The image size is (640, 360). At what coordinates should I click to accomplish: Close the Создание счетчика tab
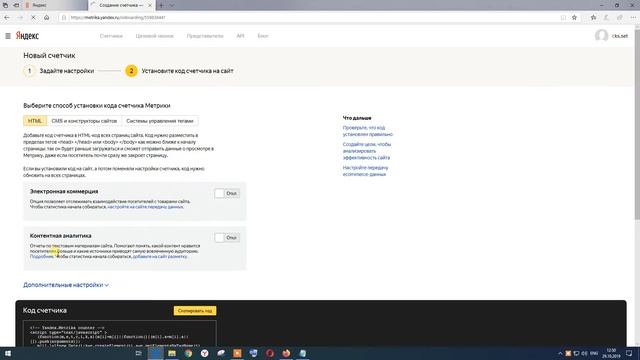coord(150,5)
